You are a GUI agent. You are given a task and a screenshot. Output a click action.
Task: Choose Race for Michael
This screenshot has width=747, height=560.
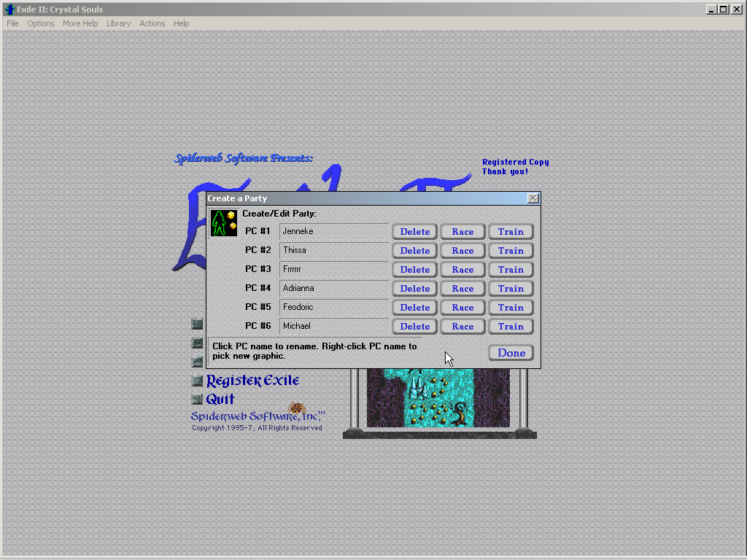(462, 327)
